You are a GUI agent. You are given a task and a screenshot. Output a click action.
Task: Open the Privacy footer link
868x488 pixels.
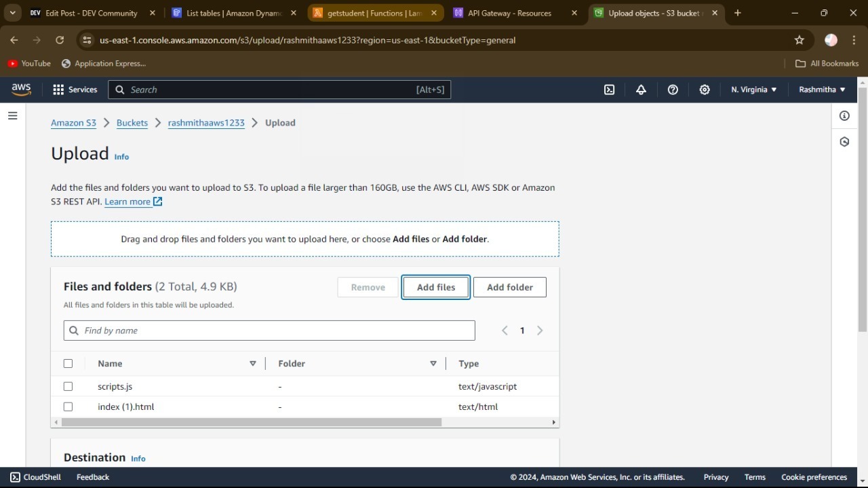pos(716,477)
